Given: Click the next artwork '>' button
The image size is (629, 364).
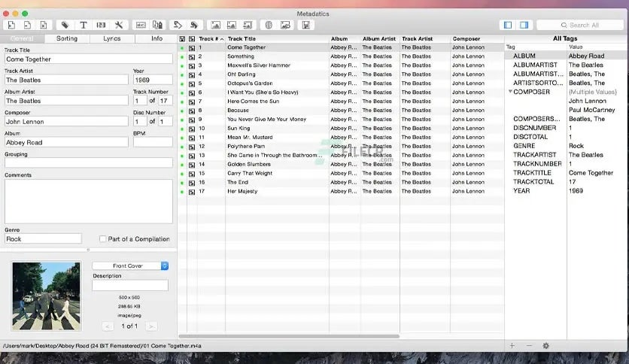Looking at the screenshot, I should tap(151, 326).
